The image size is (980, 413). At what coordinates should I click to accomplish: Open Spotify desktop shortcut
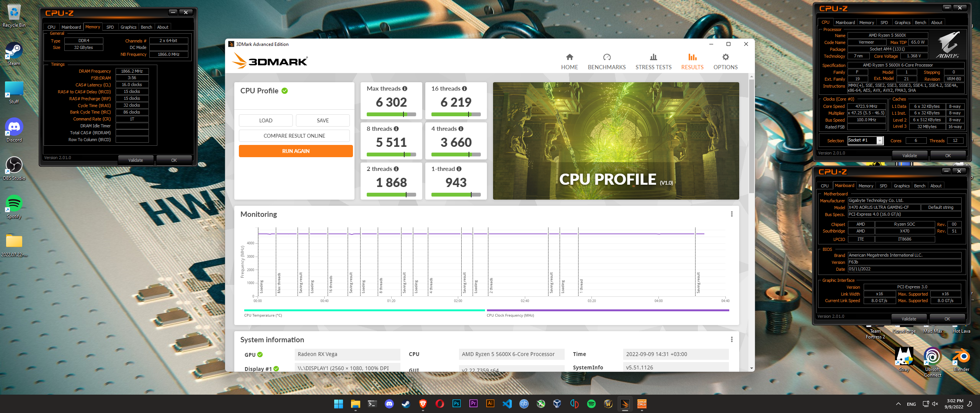click(14, 206)
